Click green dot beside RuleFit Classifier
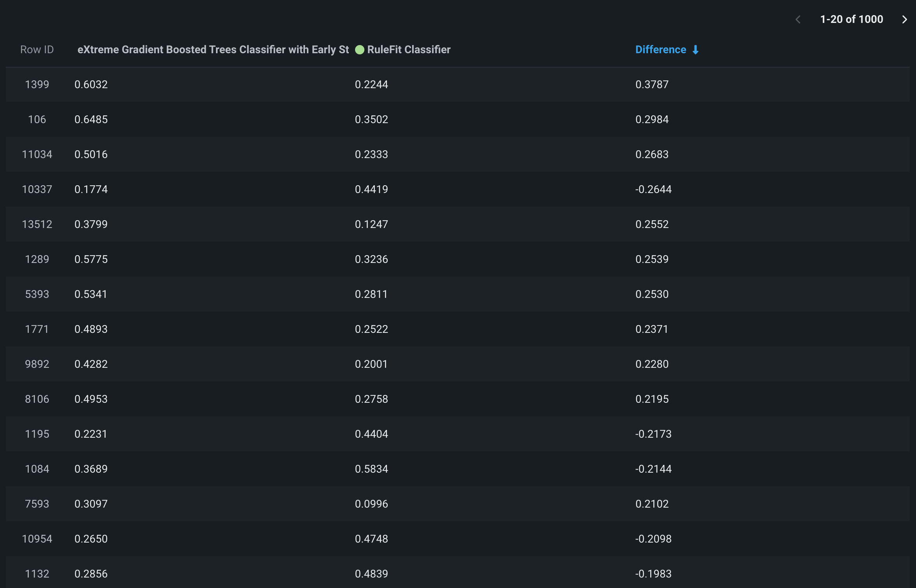Image resolution: width=916 pixels, height=588 pixels. (x=360, y=50)
